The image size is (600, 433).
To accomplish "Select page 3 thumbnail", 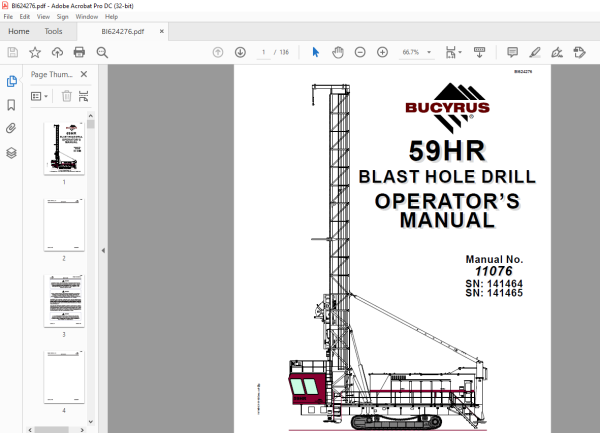I will (64, 301).
